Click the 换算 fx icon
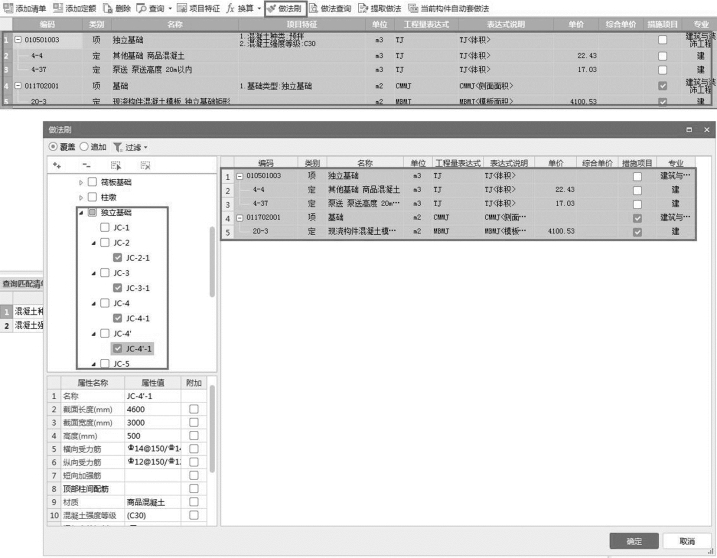717x558 pixels. 230,8
